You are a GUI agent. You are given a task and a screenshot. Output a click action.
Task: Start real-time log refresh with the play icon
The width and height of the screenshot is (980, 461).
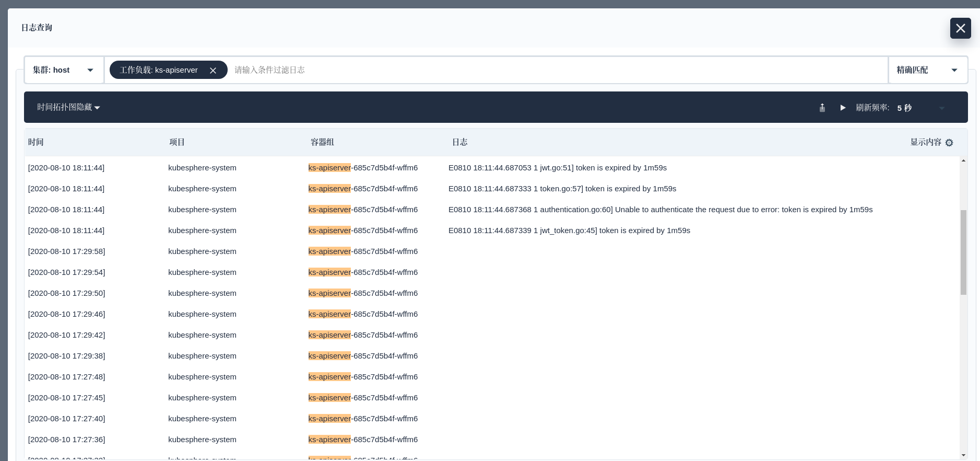(x=843, y=108)
